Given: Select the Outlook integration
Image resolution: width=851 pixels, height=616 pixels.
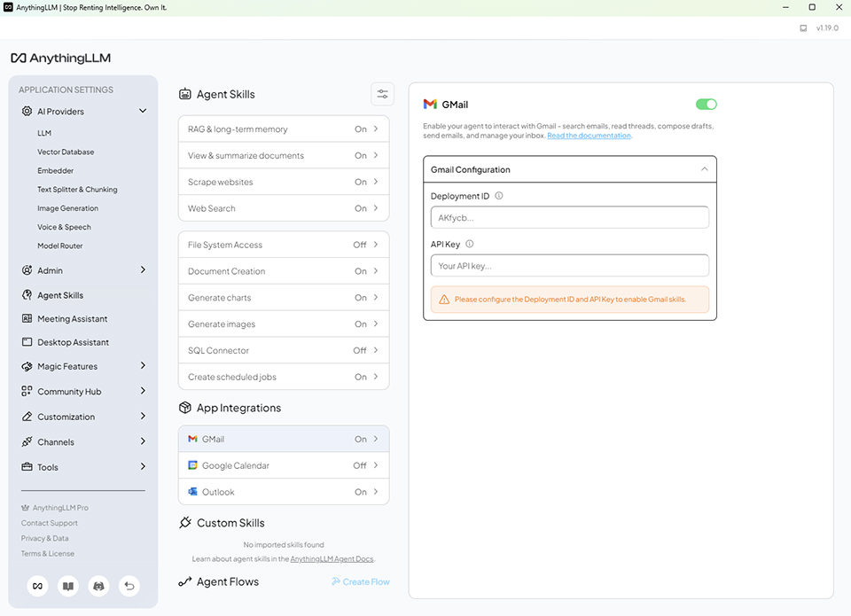Looking at the screenshot, I should [x=284, y=492].
